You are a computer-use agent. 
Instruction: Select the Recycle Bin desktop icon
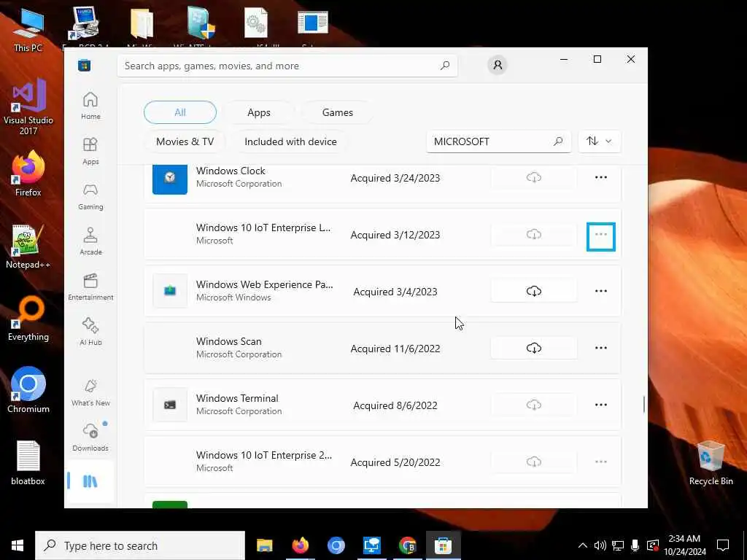pyautogui.click(x=711, y=463)
